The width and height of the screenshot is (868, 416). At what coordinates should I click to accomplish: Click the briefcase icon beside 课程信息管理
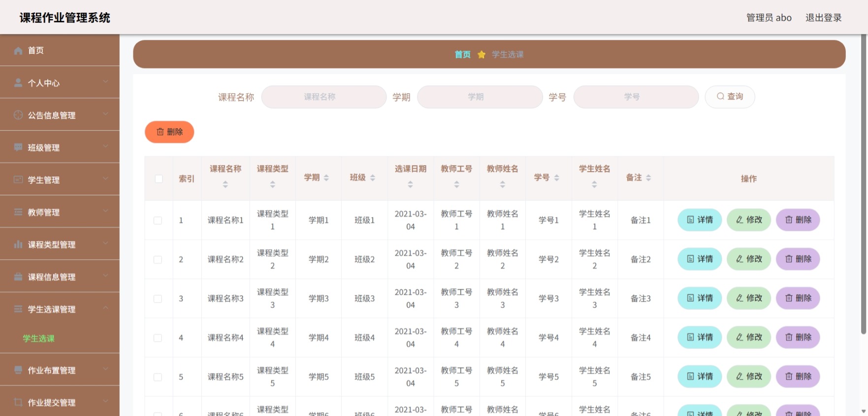click(x=18, y=277)
